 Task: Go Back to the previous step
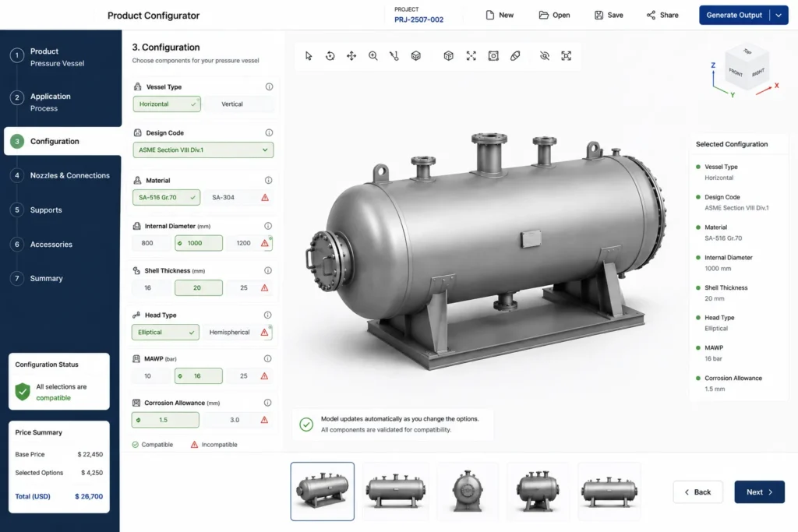(697, 491)
